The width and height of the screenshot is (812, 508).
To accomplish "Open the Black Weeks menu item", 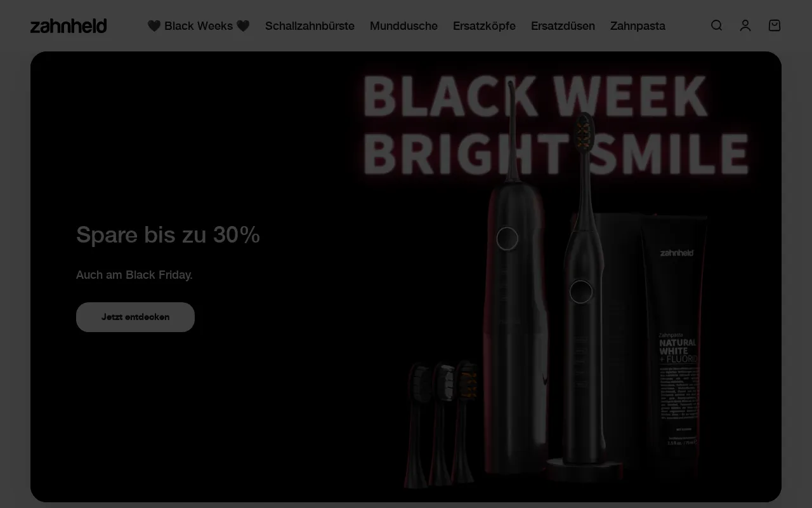I will pyautogui.click(x=199, y=26).
